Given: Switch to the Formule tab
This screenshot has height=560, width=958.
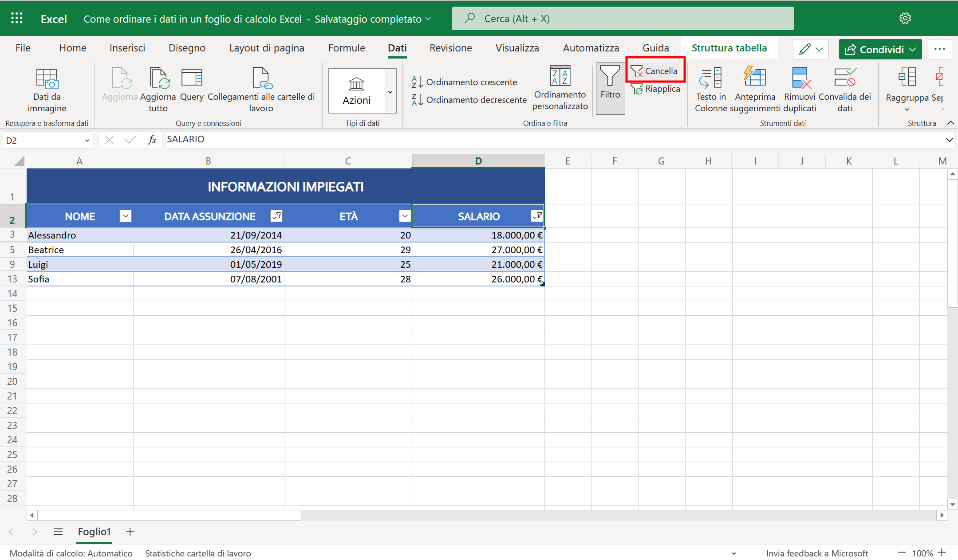Looking at the screenshot, I should [346, 48].
